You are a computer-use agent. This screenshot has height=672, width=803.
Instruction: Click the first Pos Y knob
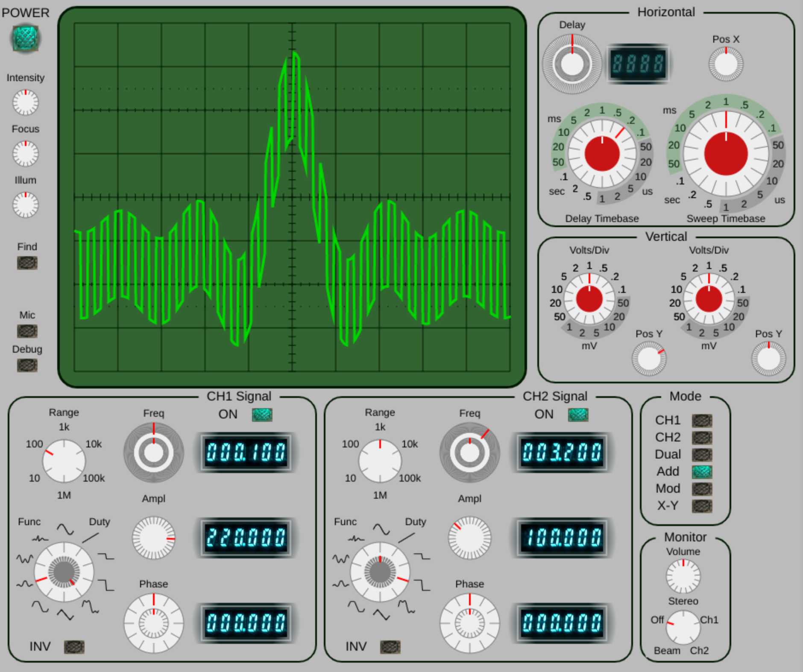[x=649, y=359]
